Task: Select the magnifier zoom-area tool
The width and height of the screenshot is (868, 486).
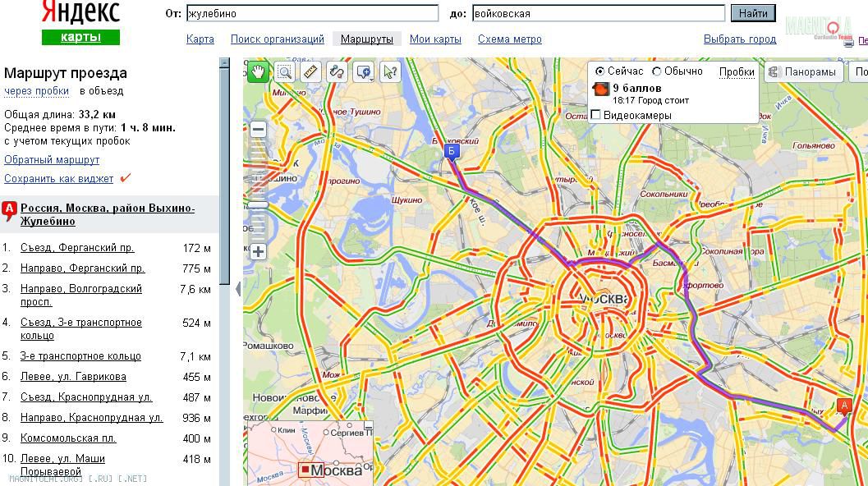Action: [284, 72]
